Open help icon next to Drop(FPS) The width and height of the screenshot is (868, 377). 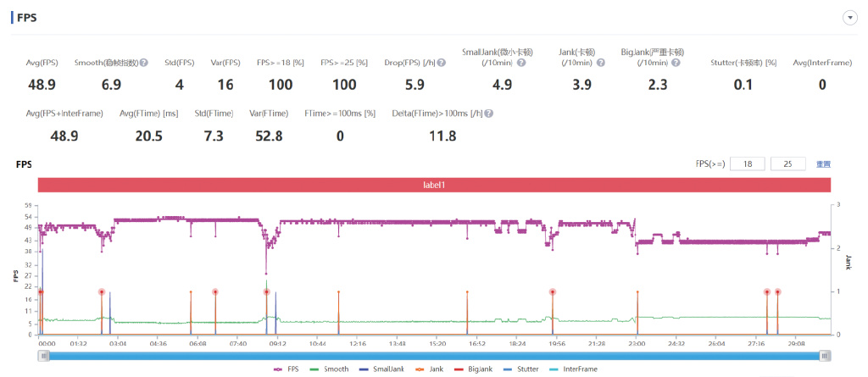(441, 63)
